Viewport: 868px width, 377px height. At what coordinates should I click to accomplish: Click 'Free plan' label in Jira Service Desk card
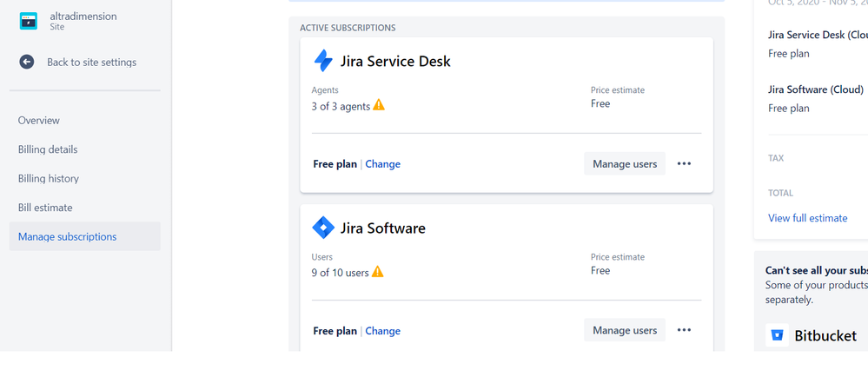[x=335, y=164]
